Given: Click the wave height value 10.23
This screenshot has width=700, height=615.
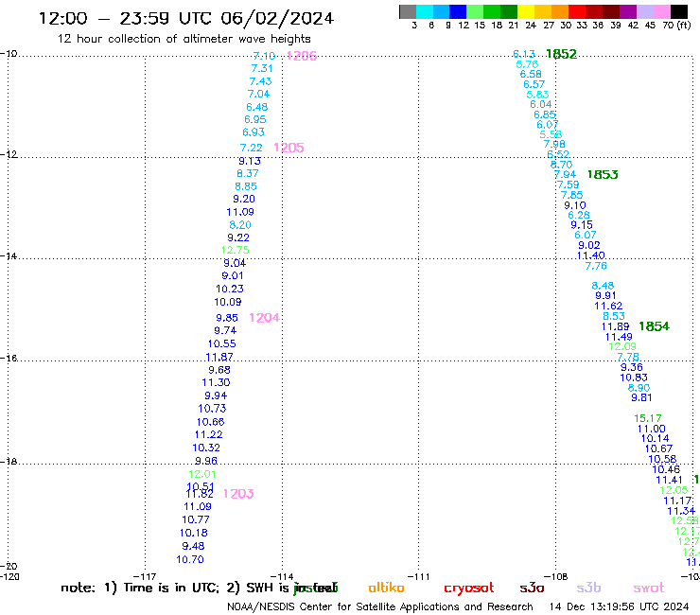Looking at the screenshot, I should coord(230,289).
